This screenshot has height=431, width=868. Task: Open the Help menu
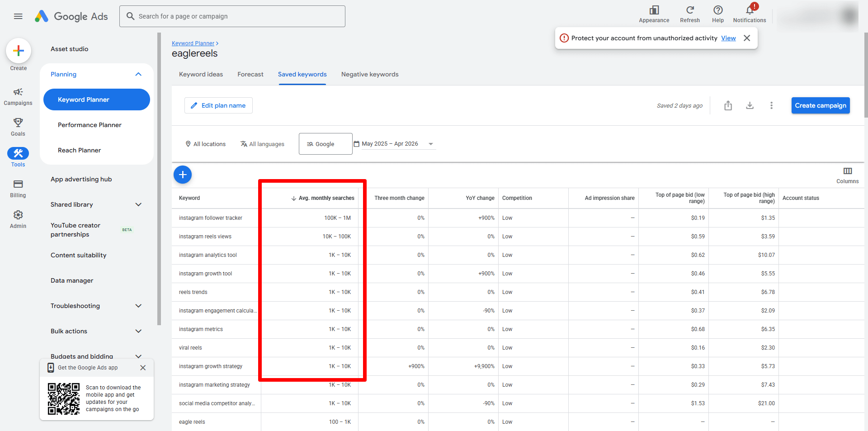pos(718,14)
